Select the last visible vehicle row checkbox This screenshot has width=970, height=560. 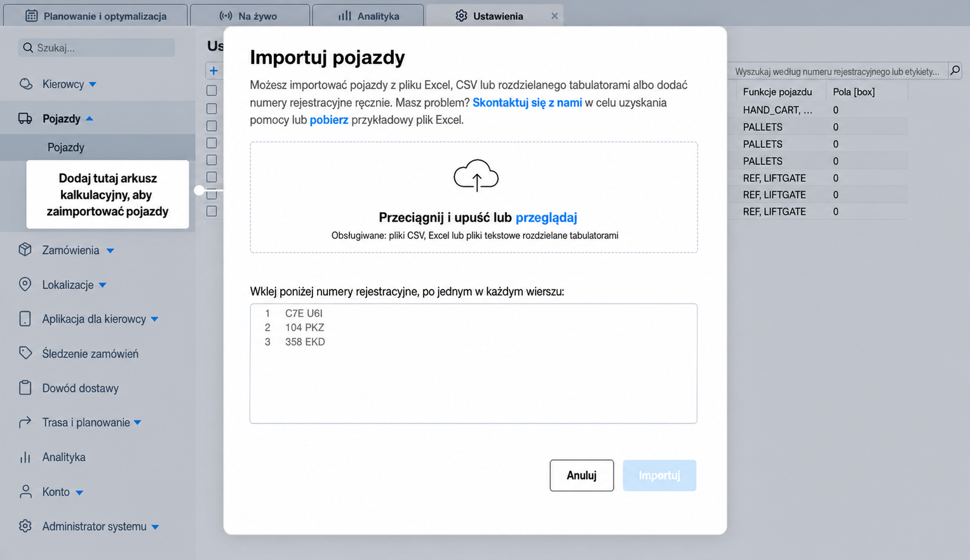point(212,211)
